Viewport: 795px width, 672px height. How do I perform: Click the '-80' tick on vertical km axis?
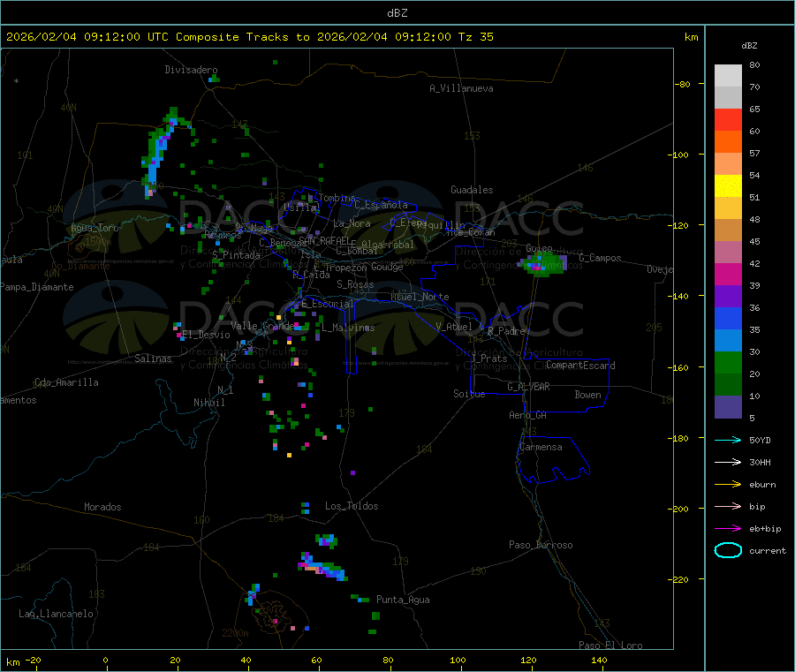point(681,84)
